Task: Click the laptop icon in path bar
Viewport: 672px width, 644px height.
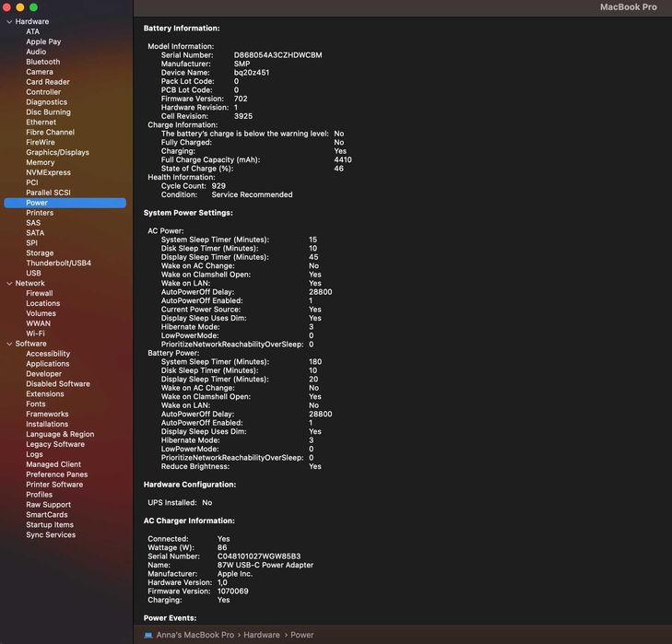Action: point(148,635)
